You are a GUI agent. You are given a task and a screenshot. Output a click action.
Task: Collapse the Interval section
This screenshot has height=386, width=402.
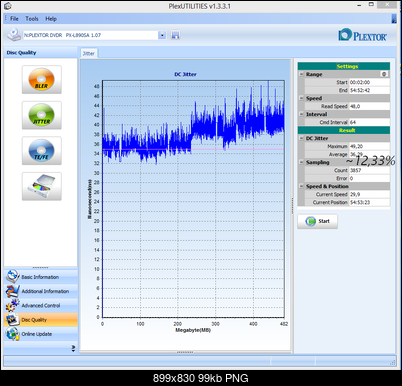(301, 114)
